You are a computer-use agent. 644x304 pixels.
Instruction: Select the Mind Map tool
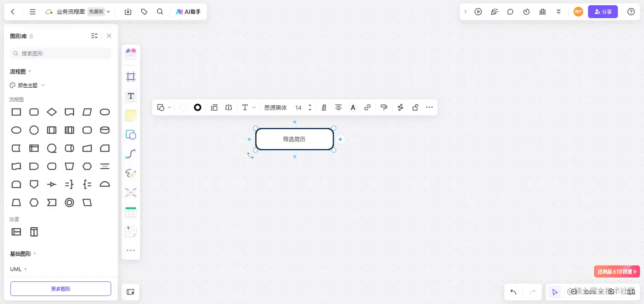point(131,192)
